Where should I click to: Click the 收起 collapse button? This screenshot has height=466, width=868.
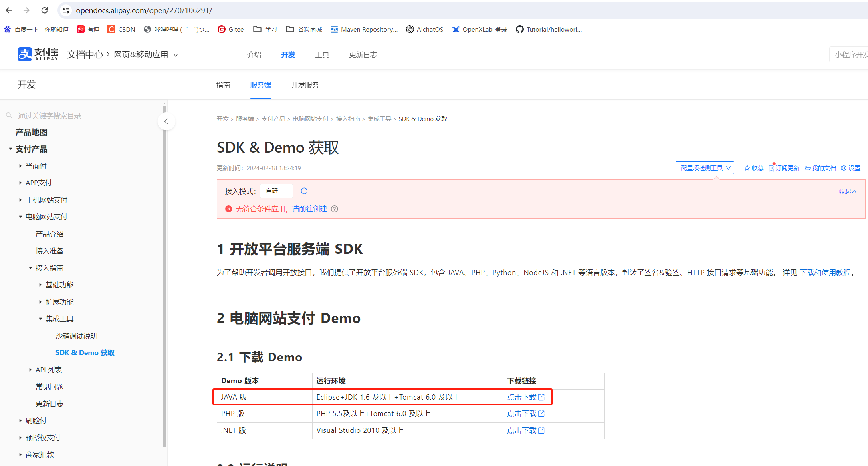[847, 191]
